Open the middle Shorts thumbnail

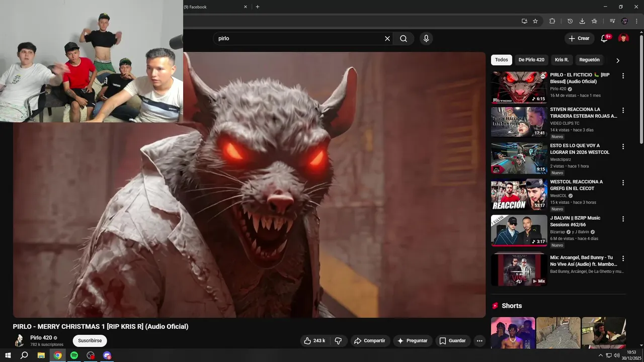(x=558, y=333)
